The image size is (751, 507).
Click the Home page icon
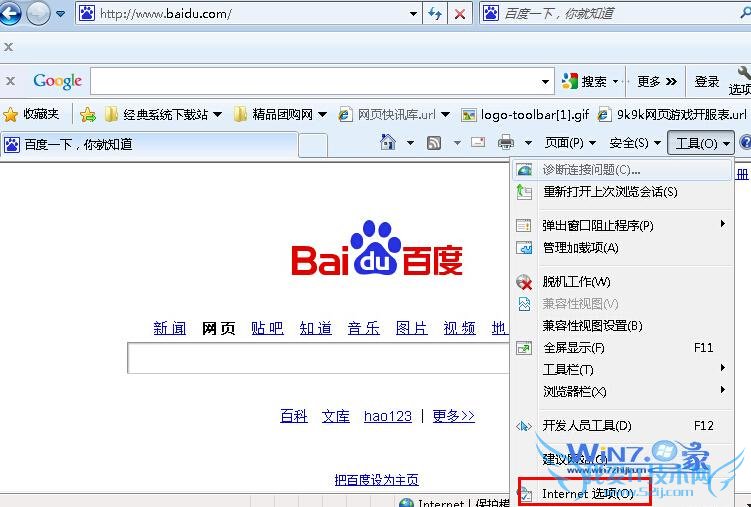coord(387,142)
